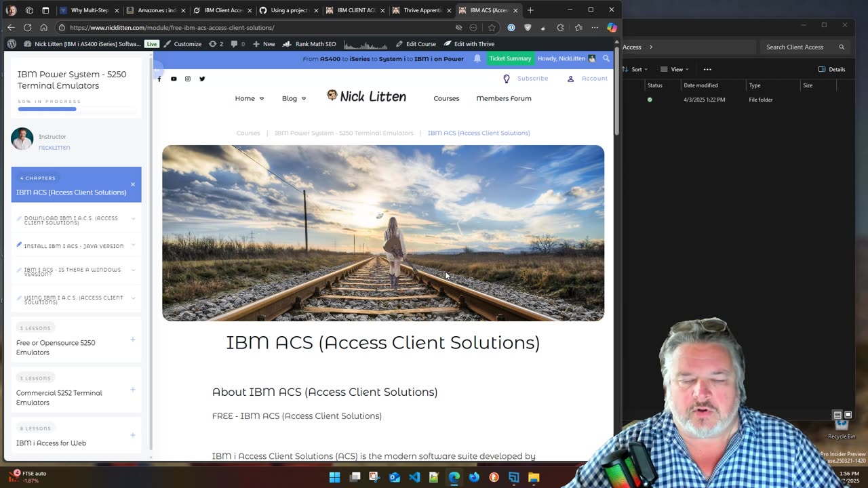868x488 pixels.
Task: Click breadcrumb IBM Power System 5250 Emulators
Action: [x=344, y=133]
